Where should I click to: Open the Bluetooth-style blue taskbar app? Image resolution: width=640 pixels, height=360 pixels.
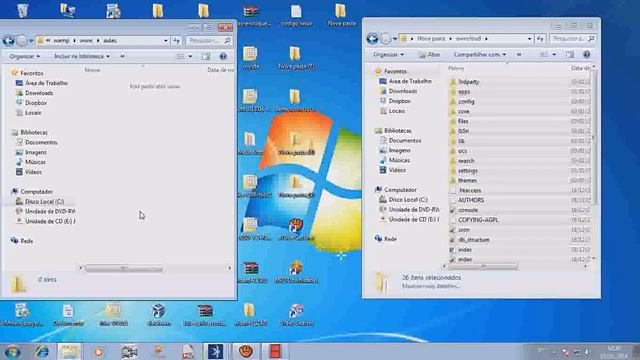[215, 351]
